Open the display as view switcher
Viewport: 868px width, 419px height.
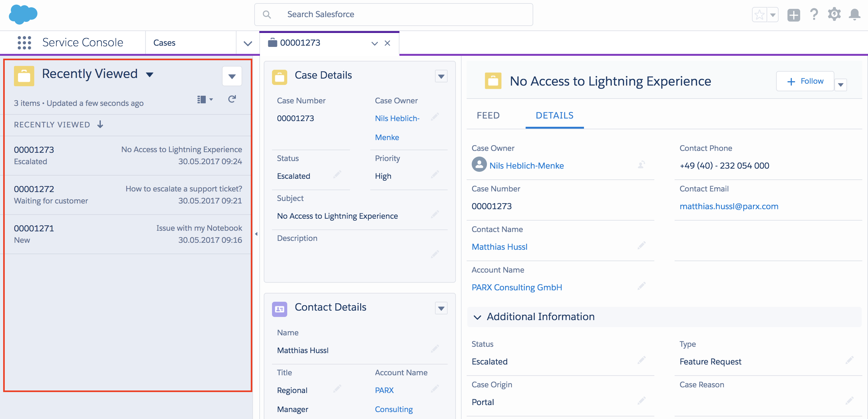205,99
